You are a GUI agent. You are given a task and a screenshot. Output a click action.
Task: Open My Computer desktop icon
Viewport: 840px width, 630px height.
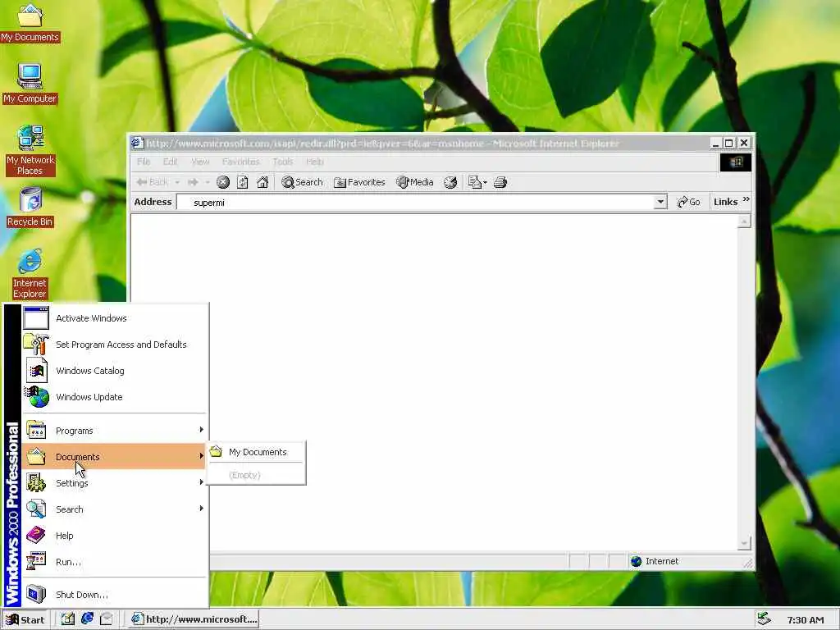(30, 84)
